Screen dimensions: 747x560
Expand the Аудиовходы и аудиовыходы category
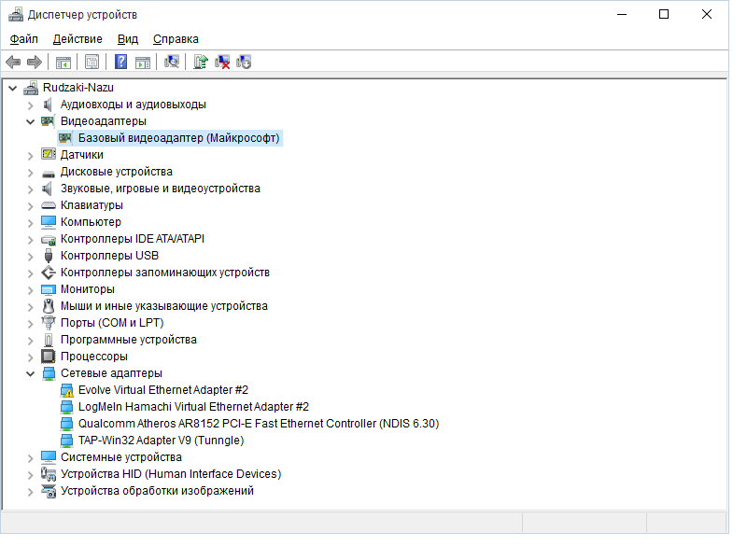coord(31,105)
